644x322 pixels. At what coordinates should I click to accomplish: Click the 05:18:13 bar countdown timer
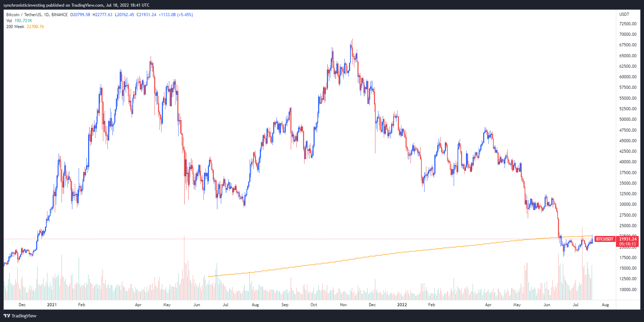[627, 244]
